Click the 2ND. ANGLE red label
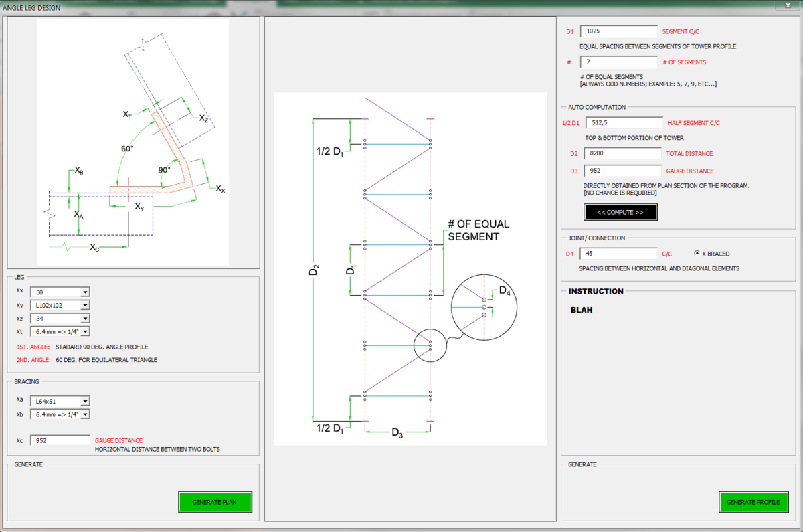Screen dimensions: 803x532 pos(33,360)
